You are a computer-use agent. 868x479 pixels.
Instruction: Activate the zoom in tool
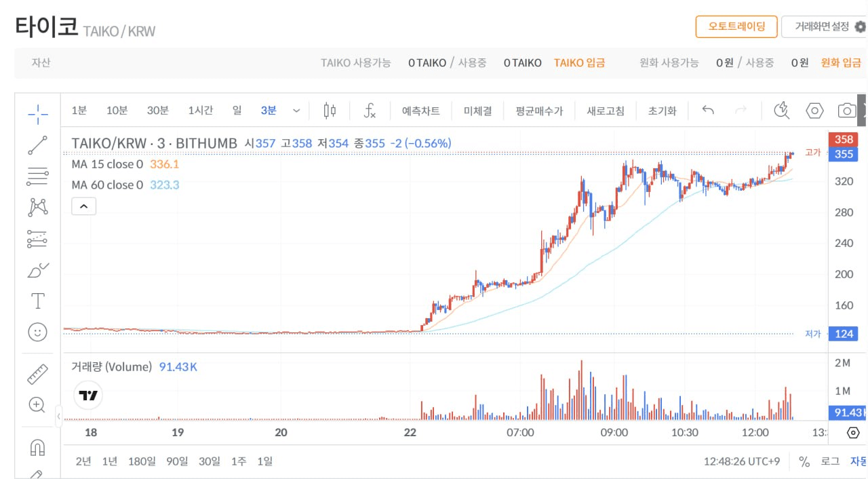pos(38,405)
